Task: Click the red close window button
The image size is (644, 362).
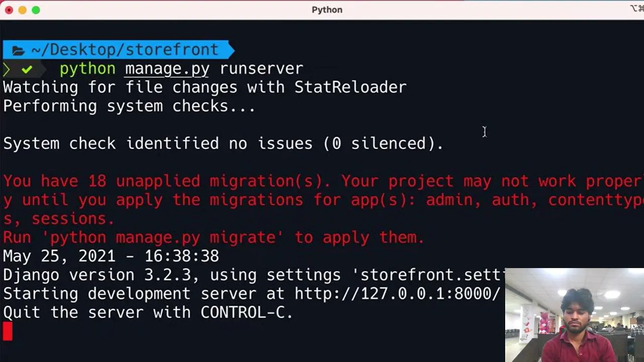Action: (9, 10)
